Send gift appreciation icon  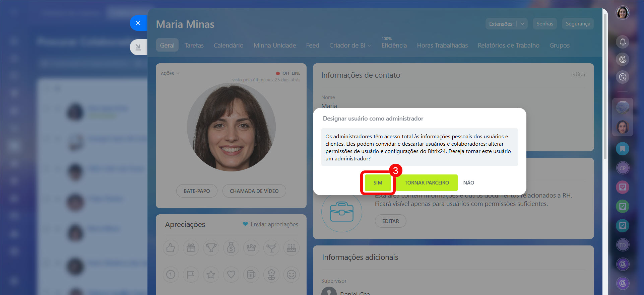(x=191, y=248)
